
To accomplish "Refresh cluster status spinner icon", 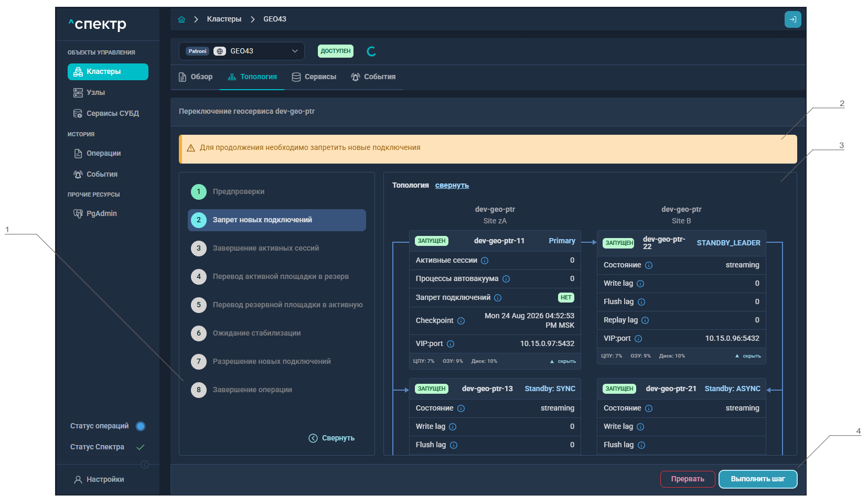I will tap(371, 51).
